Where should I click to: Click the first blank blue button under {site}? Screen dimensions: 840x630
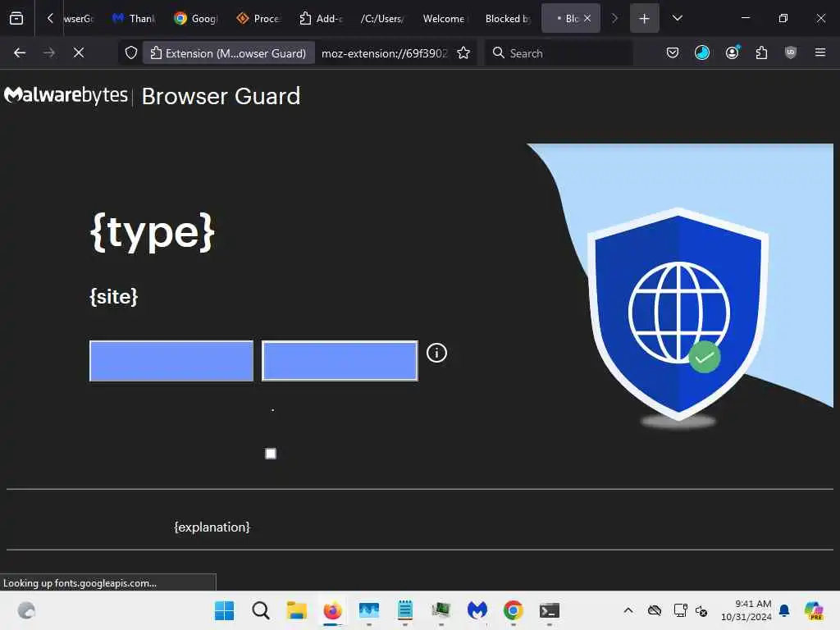(171, 361)
